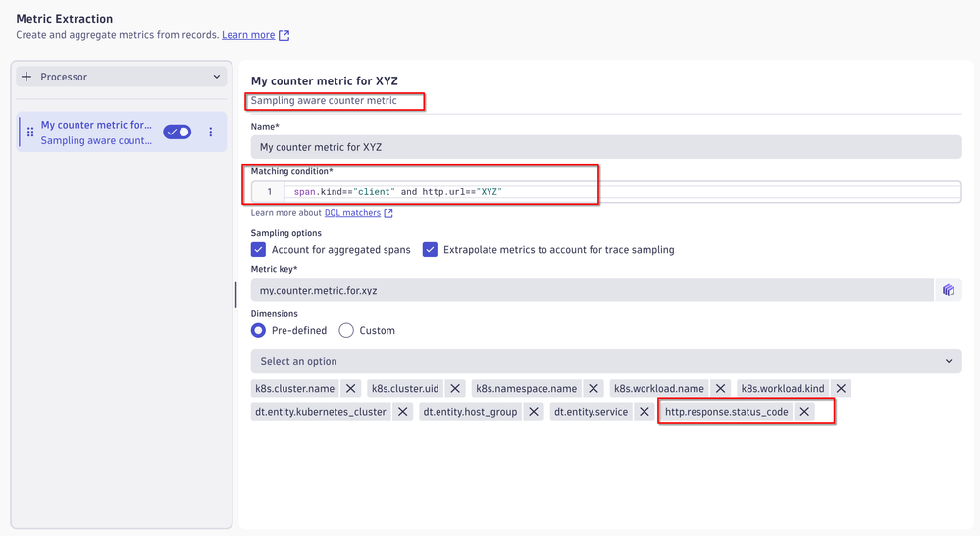Viewport: 980px width, 536px height.
Task: Click the http.response.status_code tag label
Action: click(726, 412)
